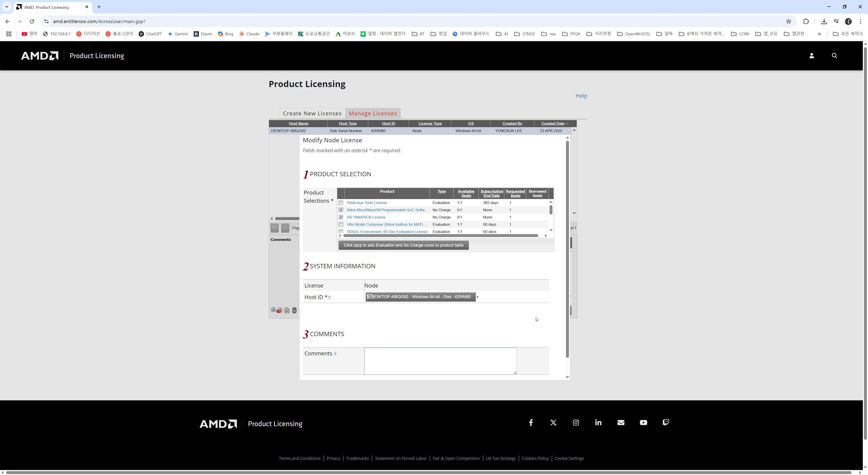Open the Privacy footer link
The width and height of the screenshot is (868, 475).
tap(333, 458)
